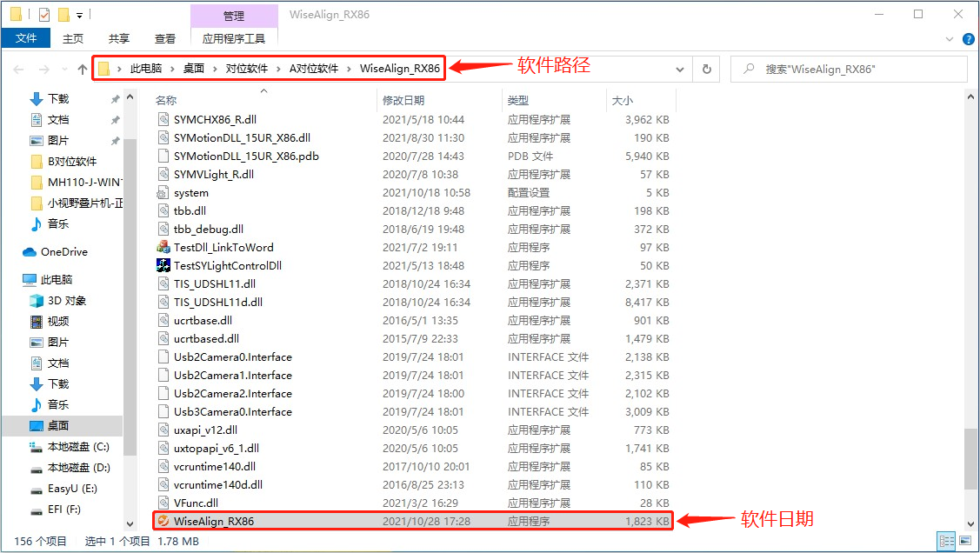Open the address bar history dropdown

coord(683,70)
